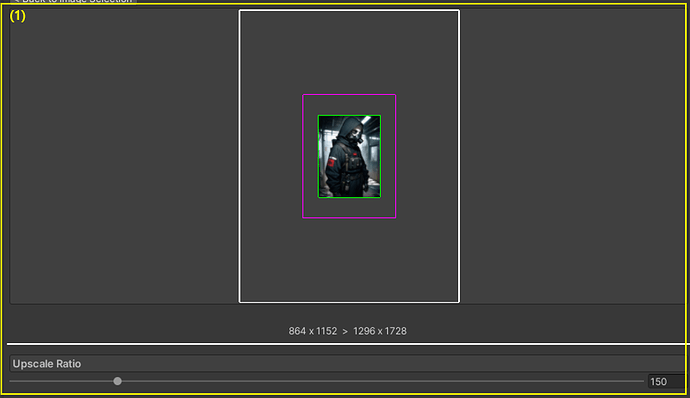Screen dimensions: 690x398
Task: Click the 864 x 1152 source resolution text
Action: click(x=313, y=331)
